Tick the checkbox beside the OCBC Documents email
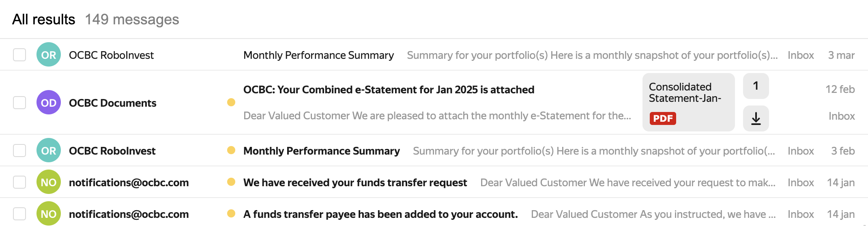The height and width of the screenshot is (228, 868). point(19,103)
